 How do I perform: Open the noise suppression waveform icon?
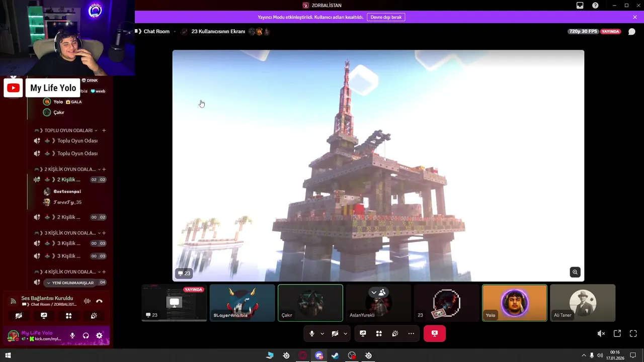tap(87, 301)
